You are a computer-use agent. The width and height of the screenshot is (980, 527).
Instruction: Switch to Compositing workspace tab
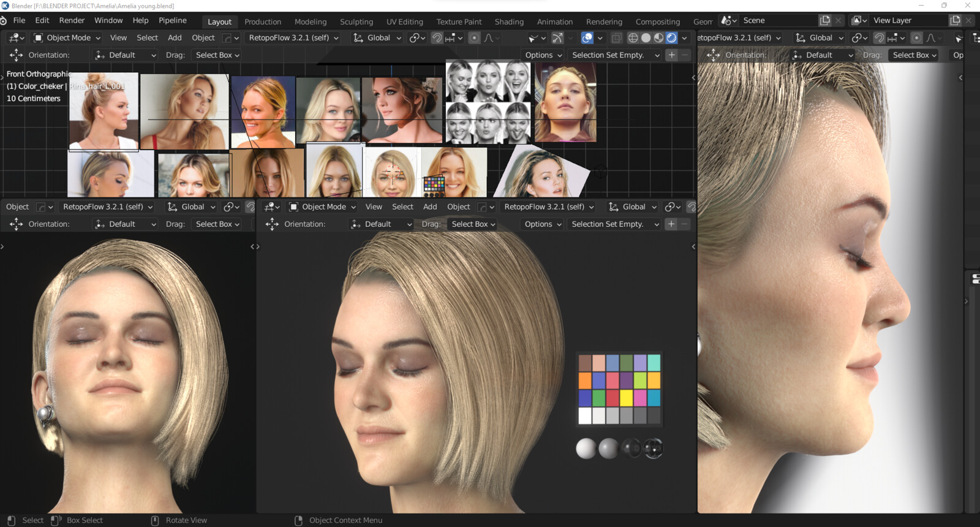tap(657, 21)
